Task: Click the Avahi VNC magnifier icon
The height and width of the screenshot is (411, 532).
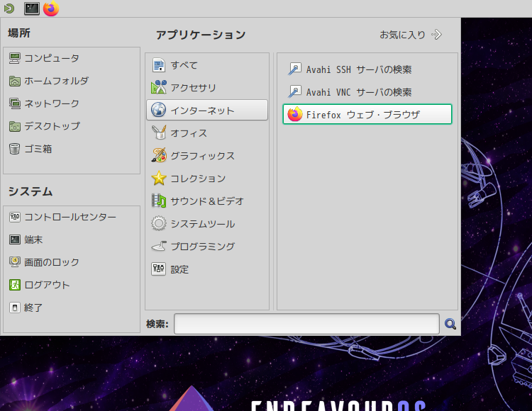Action: 294,92
